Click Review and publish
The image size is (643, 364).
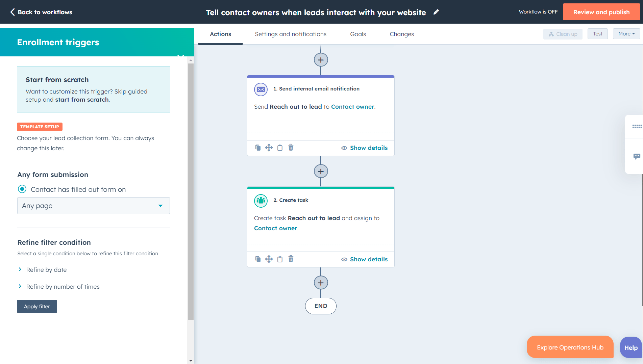(601, 12)
